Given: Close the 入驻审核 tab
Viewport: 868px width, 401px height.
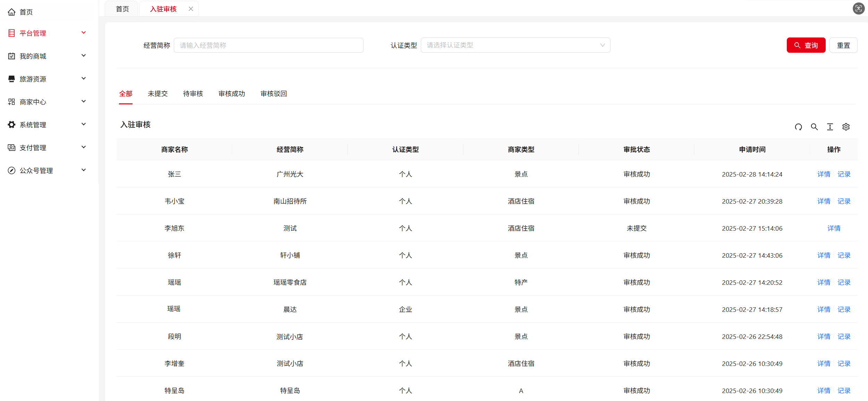Looking at the screenshot, I should coord(191,9).
